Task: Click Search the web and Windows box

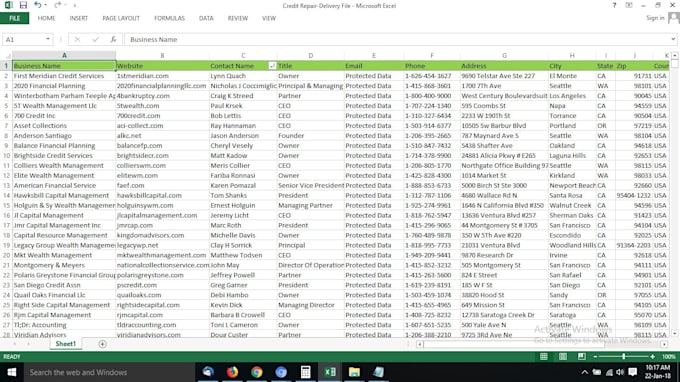Action: [109, 372]
